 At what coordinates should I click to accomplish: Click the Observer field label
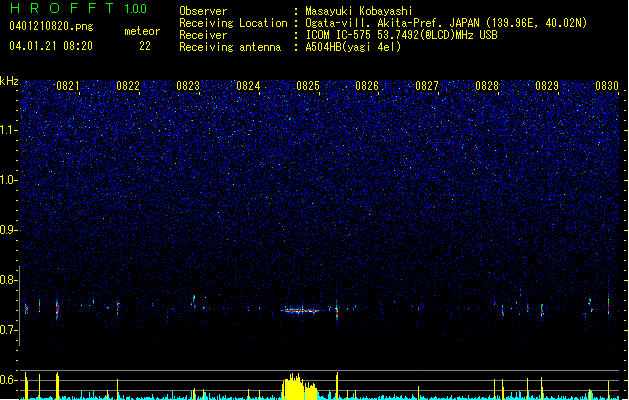coord(203,11)
